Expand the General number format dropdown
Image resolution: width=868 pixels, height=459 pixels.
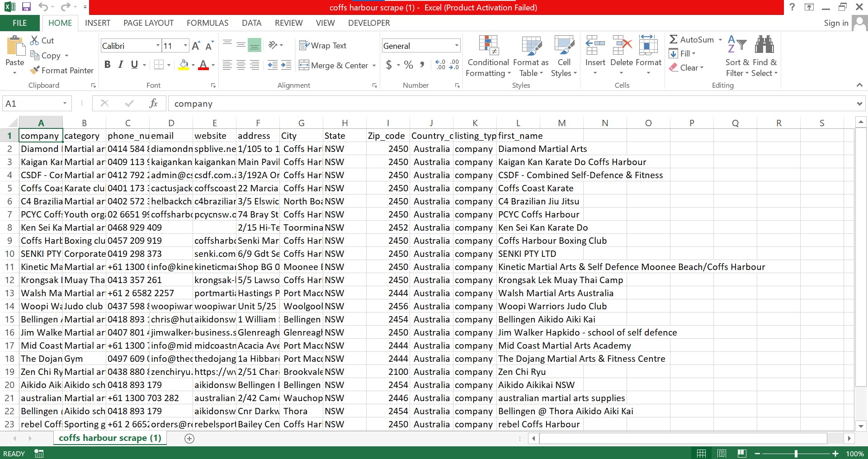click(457, 46)
